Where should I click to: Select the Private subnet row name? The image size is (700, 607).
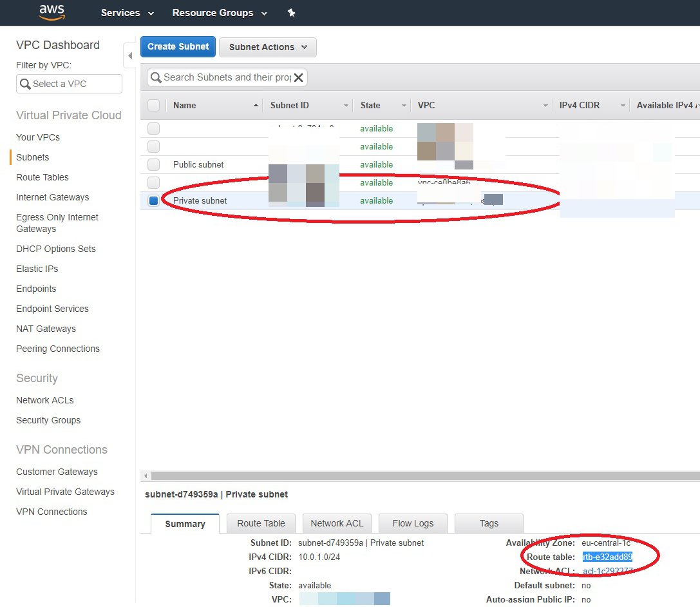coord(200,200)
